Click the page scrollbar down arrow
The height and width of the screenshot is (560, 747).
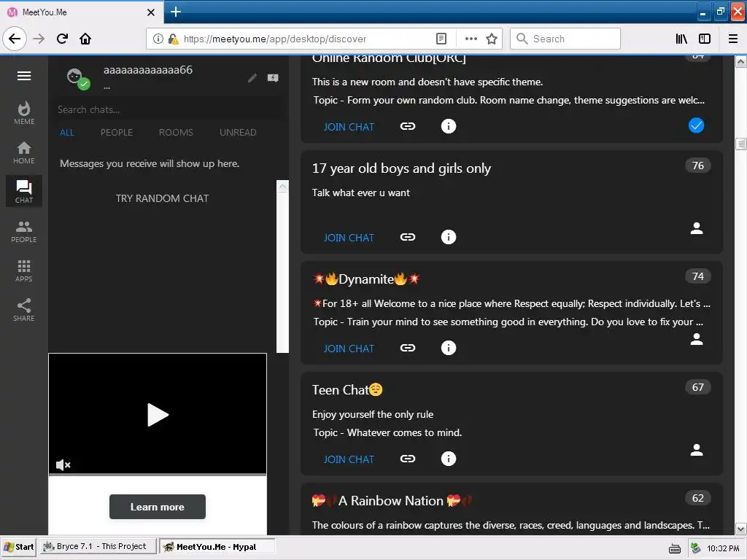[740, 529]
